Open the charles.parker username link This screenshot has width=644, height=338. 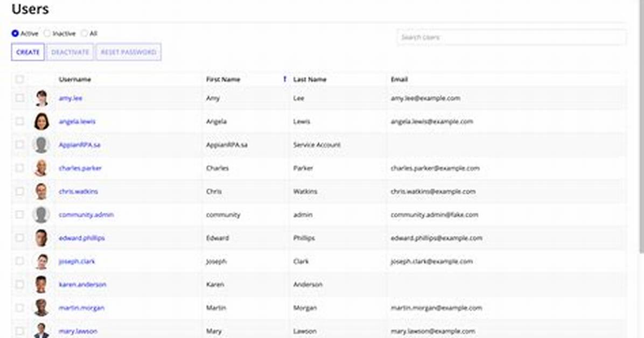coord(80,168)
